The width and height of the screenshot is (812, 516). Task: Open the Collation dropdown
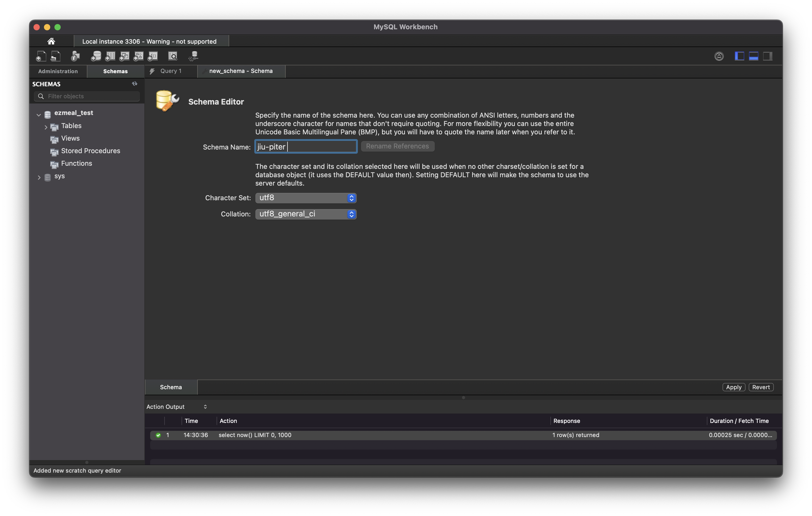(306, 214)
